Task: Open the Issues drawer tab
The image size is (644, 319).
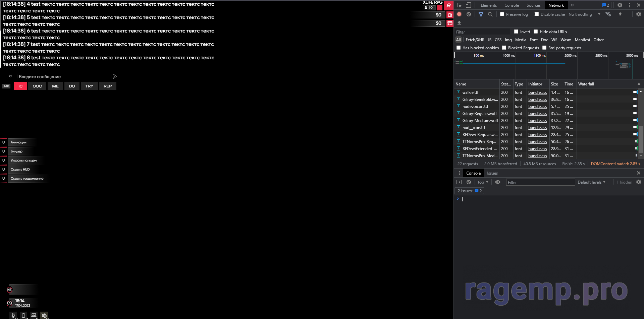Action: [492, 173]
